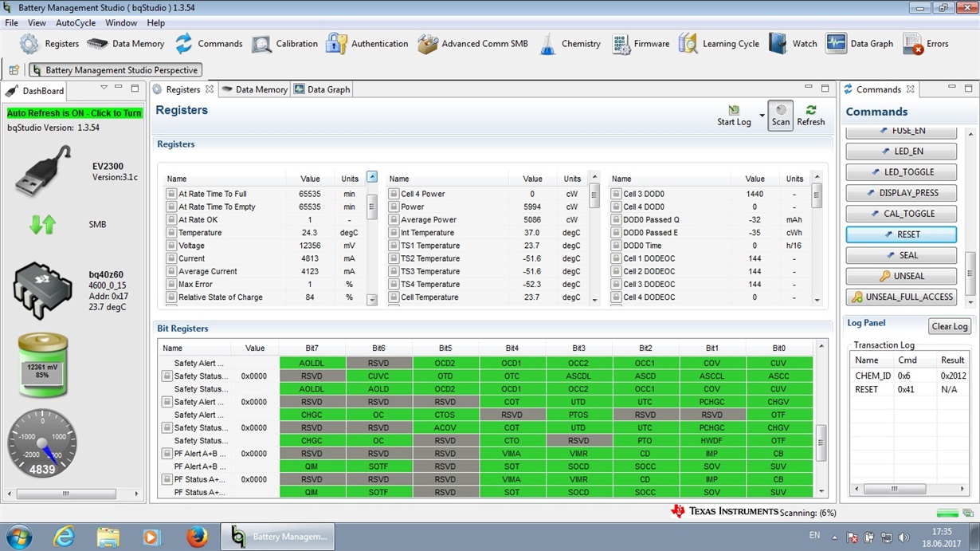Image resolution: width=980 pixels, height=551 pixels.
Task: Toggle the DOD0 Time checkbox
Action: [x=616, y=246]
